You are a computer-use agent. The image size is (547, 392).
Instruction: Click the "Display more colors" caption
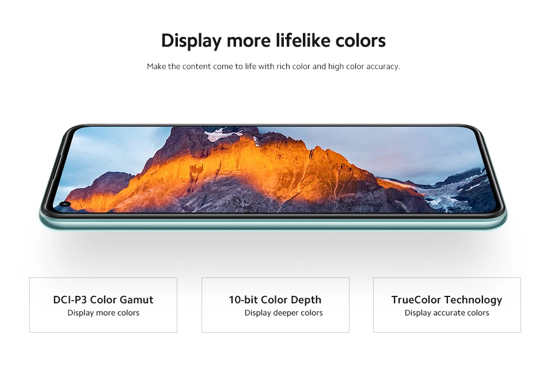[103, 313]
